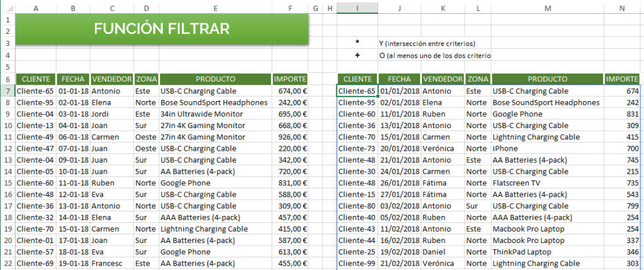Viewport: 644px width, 270px height.
Task: Select cell 'Flatscreen TV'
Action: (x=548, y=183)
